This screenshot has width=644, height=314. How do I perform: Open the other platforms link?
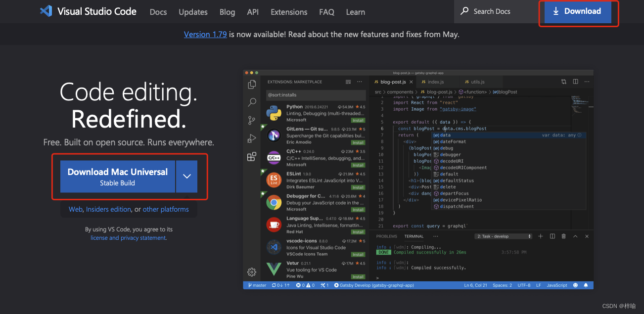[x=166, y=209]
